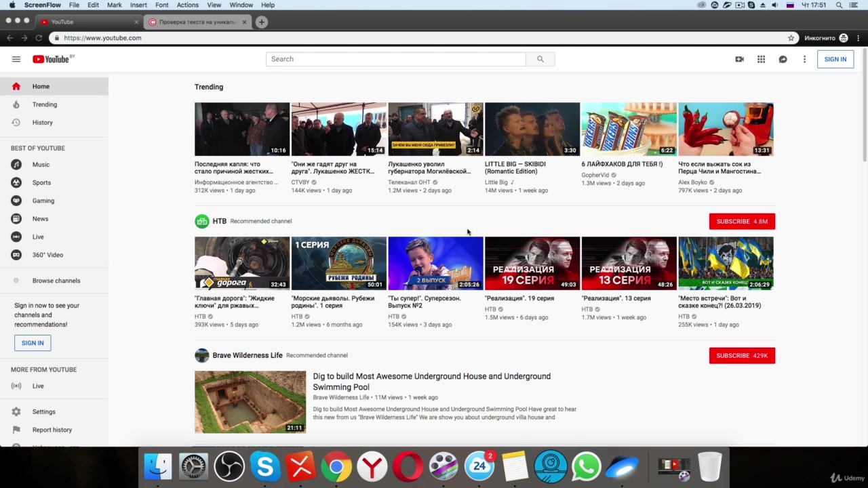Viewport: 868px width, 488px height.
Task: Click the НТВ channel avatar
Action: 201,221
